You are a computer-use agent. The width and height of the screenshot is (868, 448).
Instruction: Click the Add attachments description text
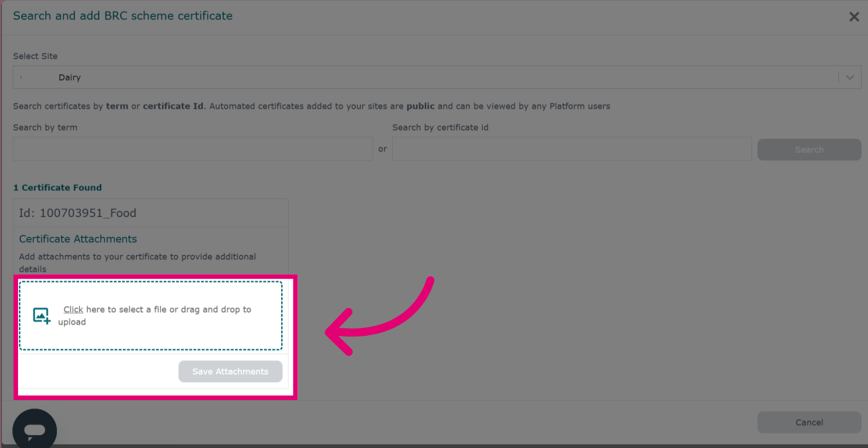click(x=137, y=263)
